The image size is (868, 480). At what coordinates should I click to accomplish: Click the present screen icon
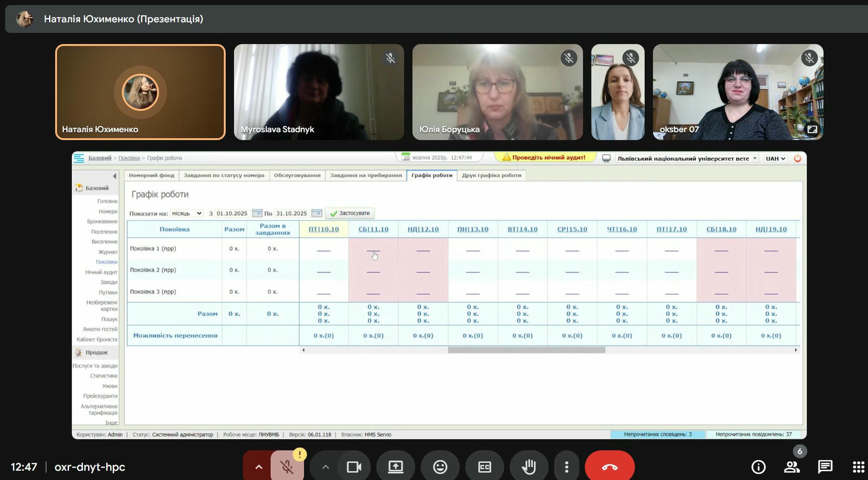click(396, 467)
